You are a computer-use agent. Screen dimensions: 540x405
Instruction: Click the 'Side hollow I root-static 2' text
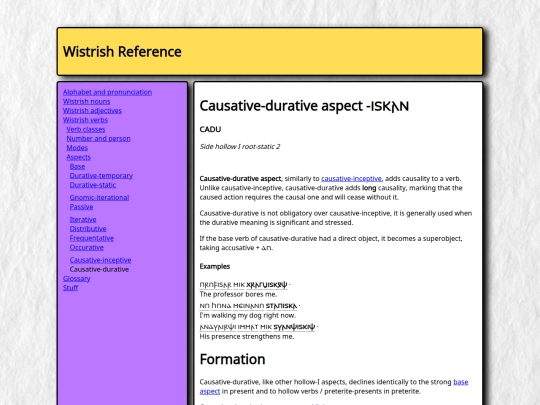tap(240, 147)
